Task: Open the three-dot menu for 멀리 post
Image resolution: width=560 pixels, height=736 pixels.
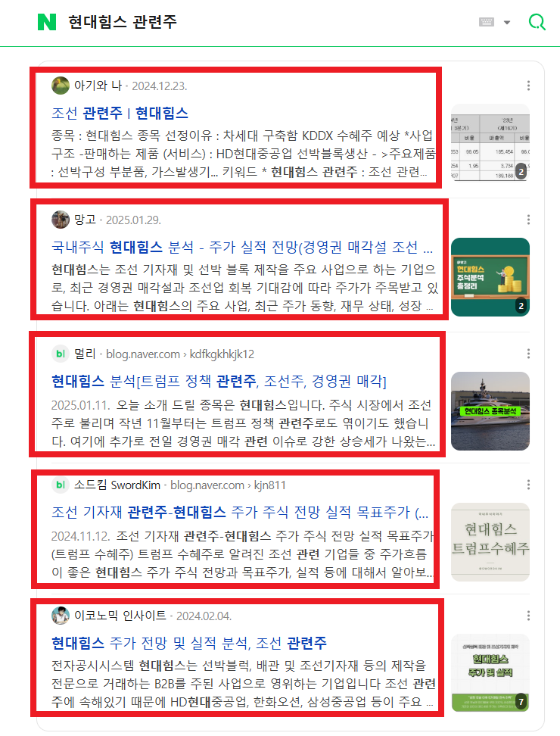Action: [528, 354]
